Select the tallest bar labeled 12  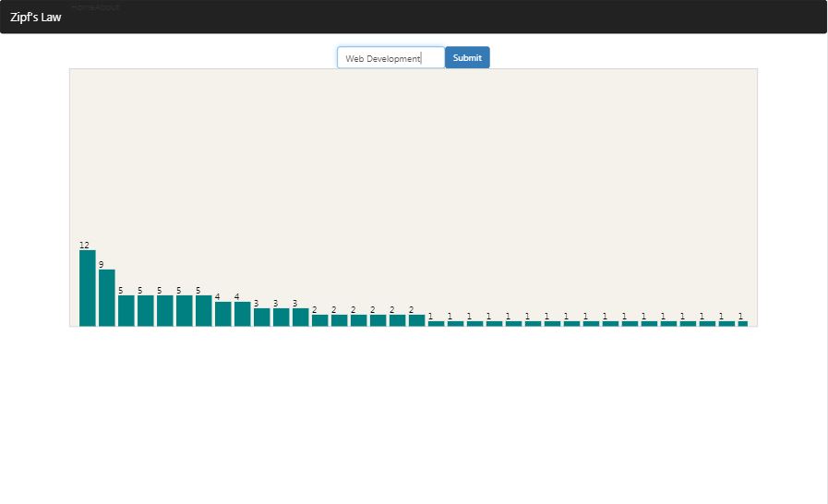coord(88,288)
